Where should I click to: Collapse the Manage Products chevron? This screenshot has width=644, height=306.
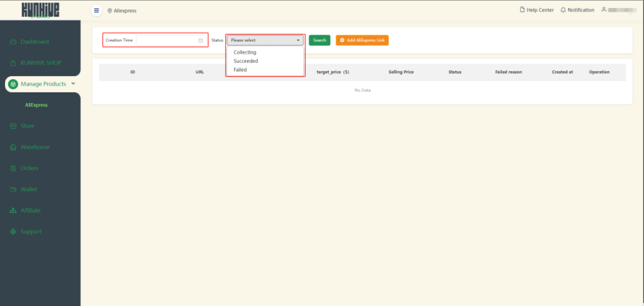(x=73, y=84)
